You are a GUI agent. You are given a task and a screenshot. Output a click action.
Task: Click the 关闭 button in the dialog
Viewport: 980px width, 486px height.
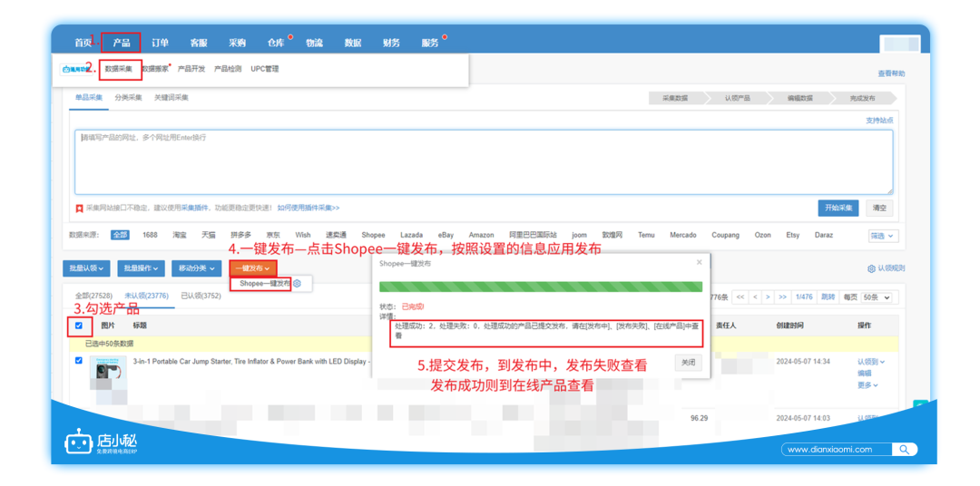coord(688,363)
